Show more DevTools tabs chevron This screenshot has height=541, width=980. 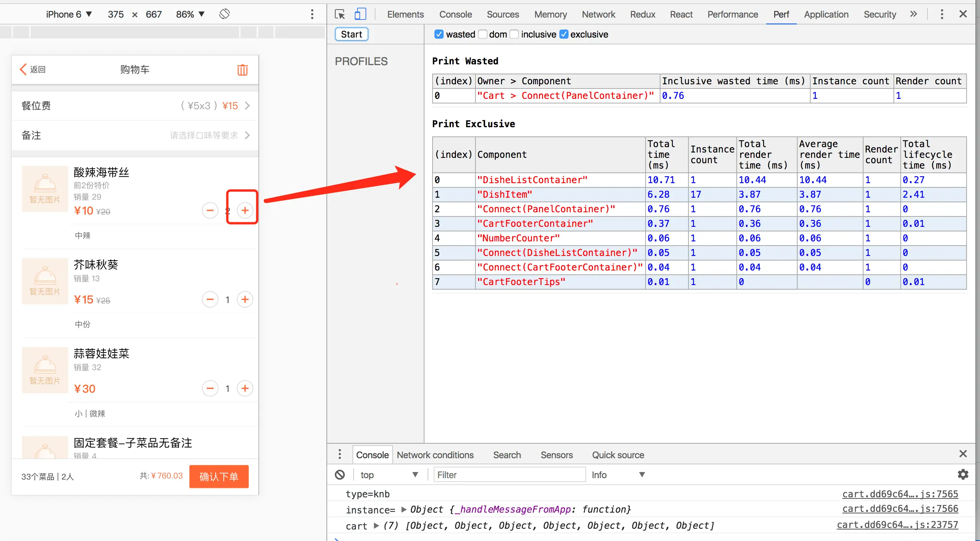click(x=913, y=14)
